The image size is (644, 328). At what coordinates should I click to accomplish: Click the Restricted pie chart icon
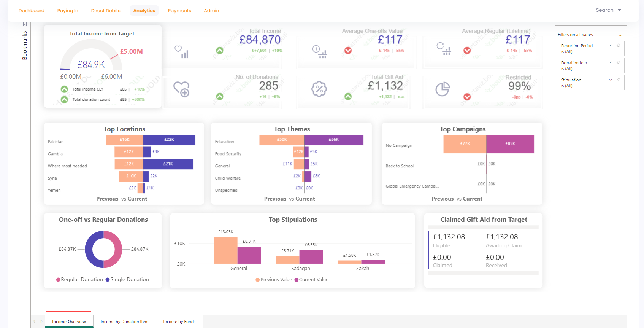pos(443,89)
